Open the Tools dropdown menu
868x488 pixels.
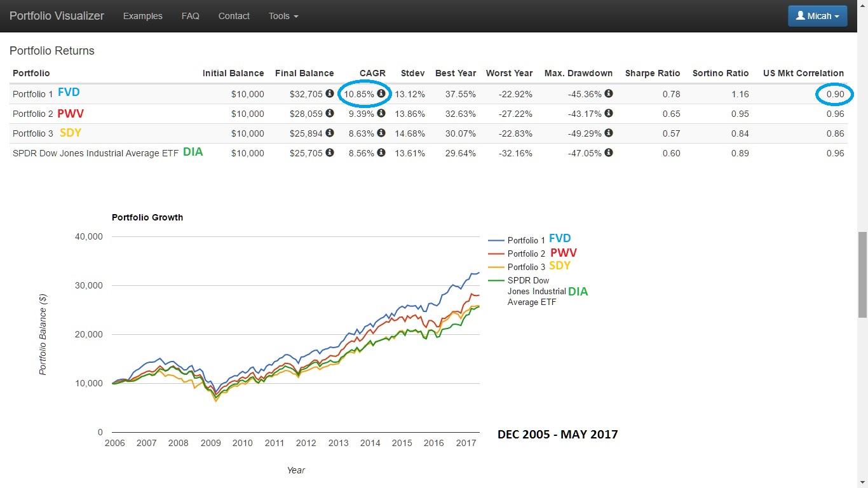(x=283, y=16)
